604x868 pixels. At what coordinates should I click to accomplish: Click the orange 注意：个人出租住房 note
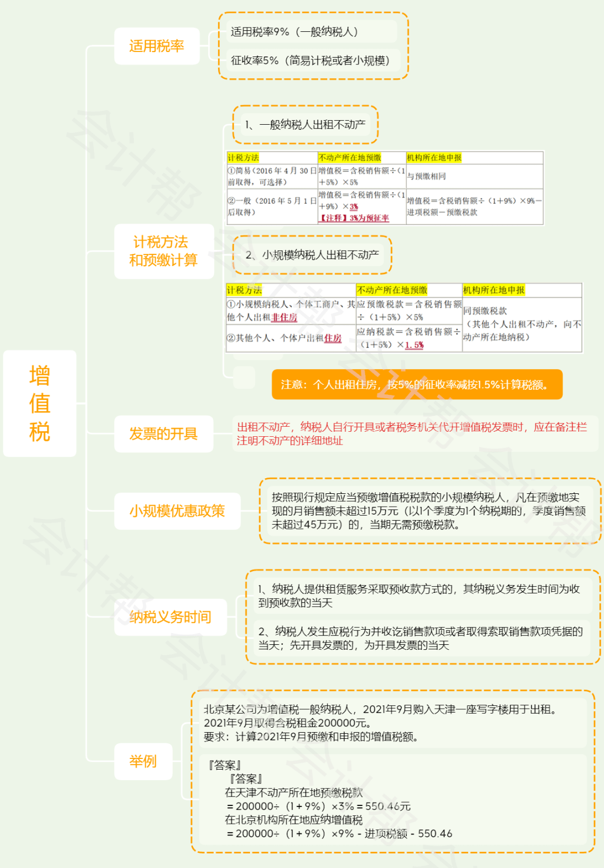tap(417, 385)
